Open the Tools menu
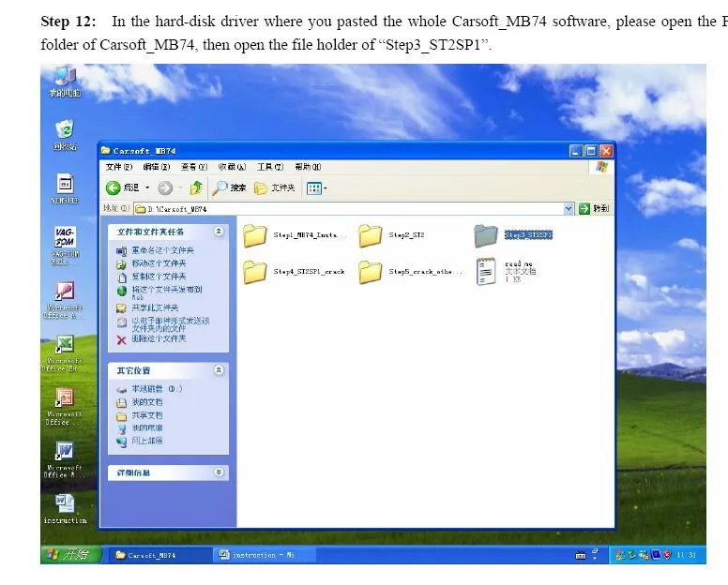 [x=270, y=167]
